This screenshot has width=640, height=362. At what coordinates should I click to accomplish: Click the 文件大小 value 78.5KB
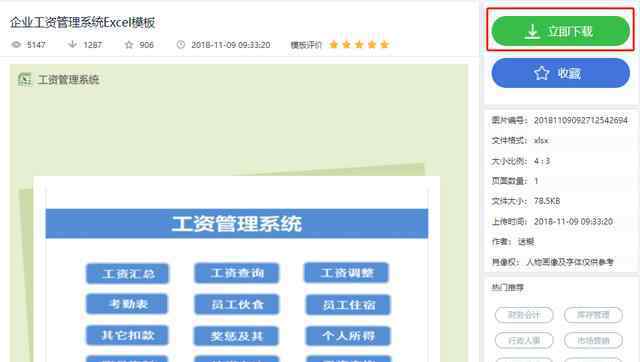coord(547,201)
